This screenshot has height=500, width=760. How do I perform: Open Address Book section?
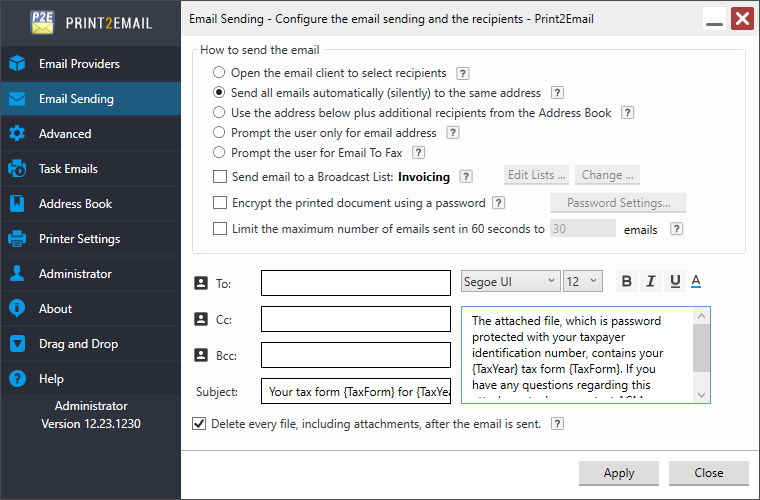91,203
